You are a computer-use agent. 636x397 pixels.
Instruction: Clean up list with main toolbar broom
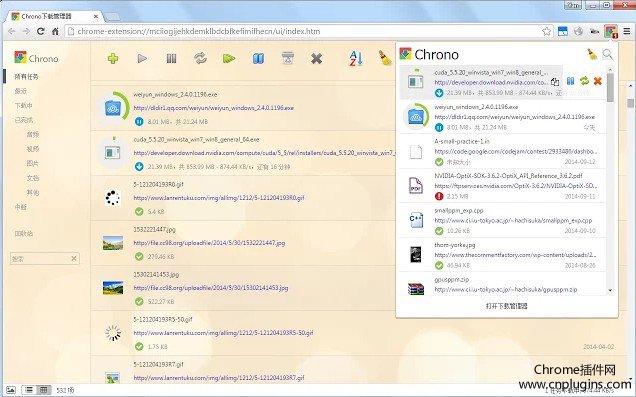click(385, 58)
